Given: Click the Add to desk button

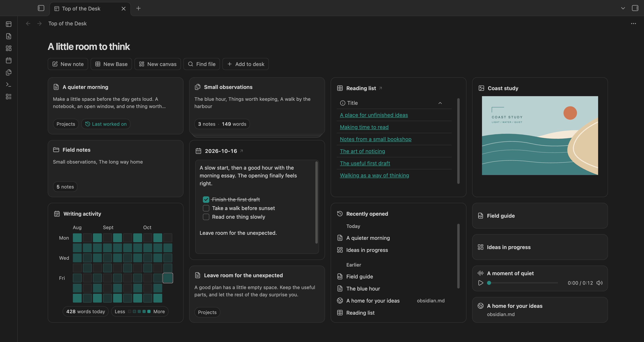Looking at the screenshot, I should click(246, 64).
